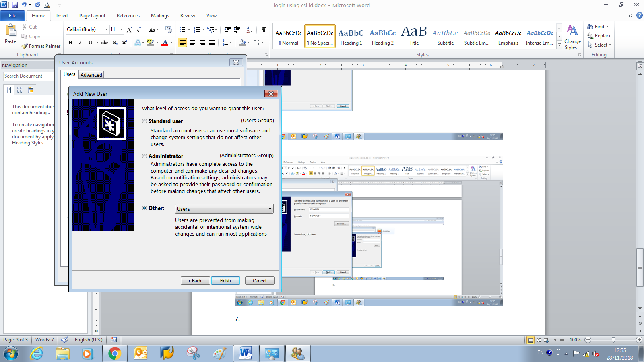Sort the selected text

(250, 30)
